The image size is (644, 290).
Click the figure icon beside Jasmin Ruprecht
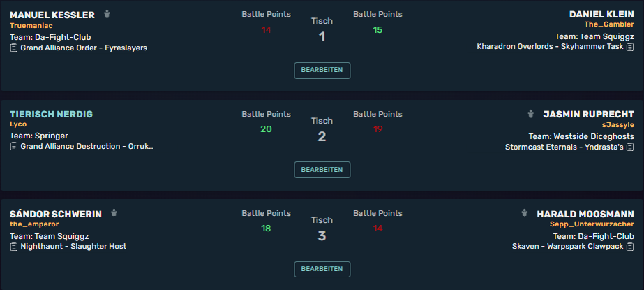coord(531,114)
